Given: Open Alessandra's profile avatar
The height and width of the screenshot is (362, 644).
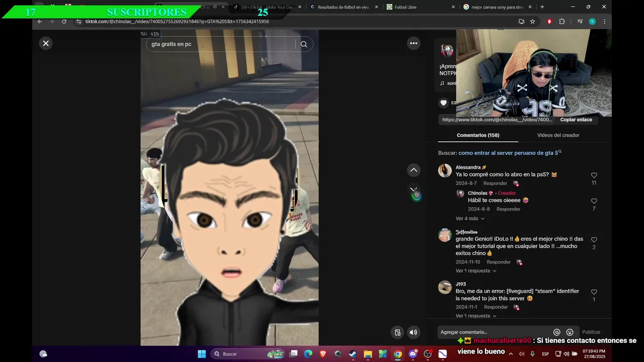Looking at the screenshot, I should 445,170.
